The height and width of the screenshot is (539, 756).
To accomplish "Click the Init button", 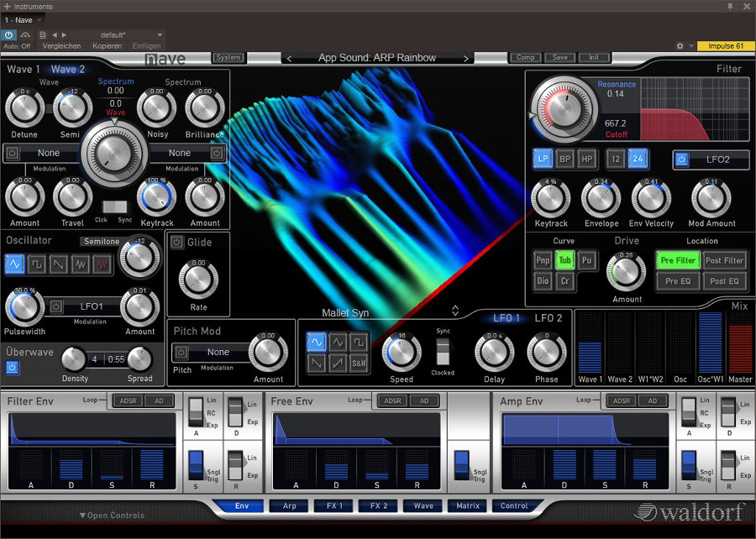I will coord(594,57).
